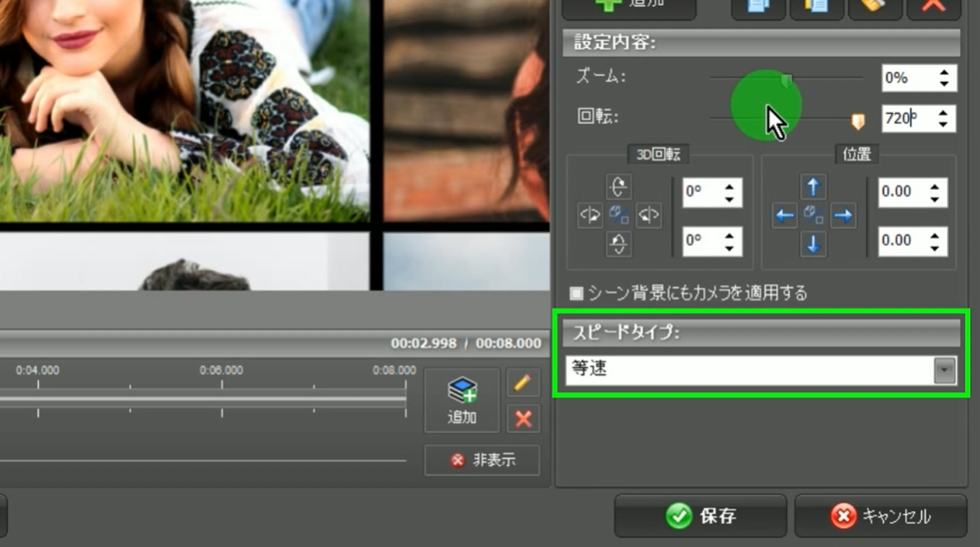Decrease the 回転 value with down arrow
The width and height of the screenshot is (980, 547).
pyautogui.click(x=944, y=125)
